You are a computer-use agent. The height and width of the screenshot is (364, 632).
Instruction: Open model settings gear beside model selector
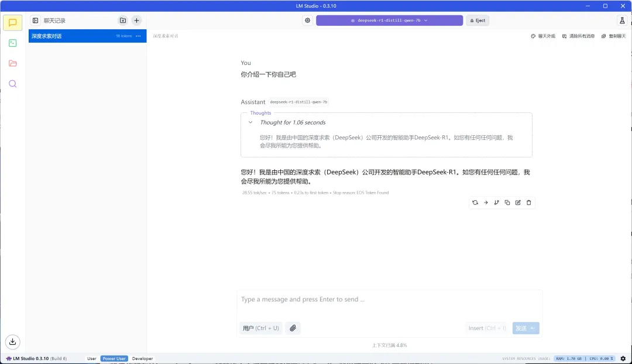tap(308, 20)
